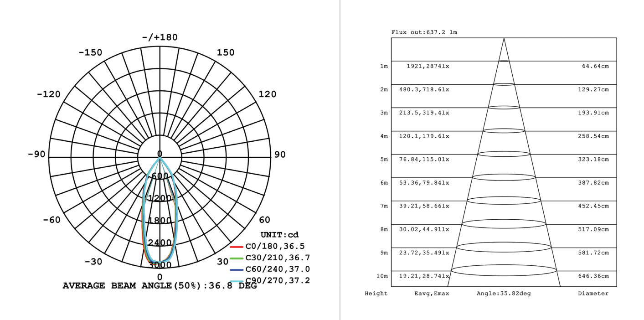Click the "AVERAGE BEAM ANGLE(50%):36.8 DEG" caption

[160, 286]
